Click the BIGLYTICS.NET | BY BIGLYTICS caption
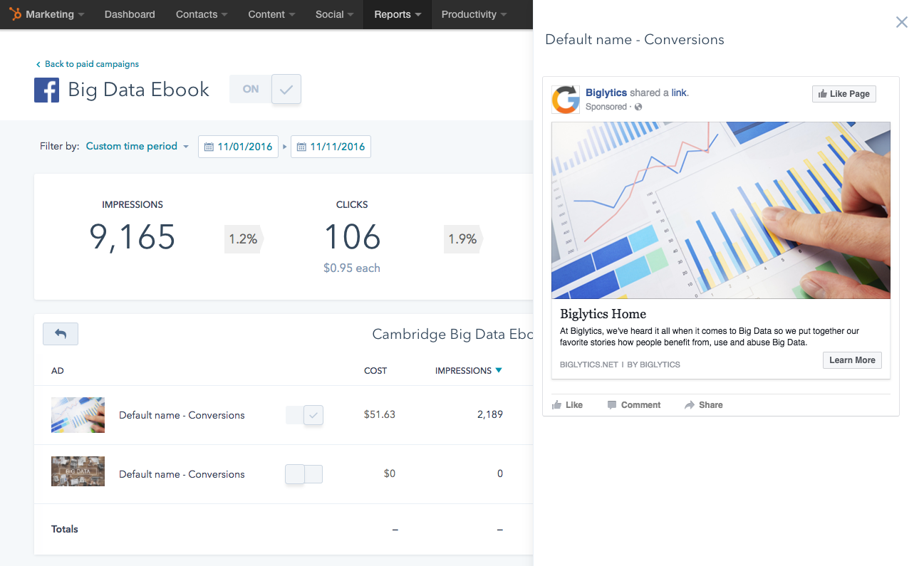The image size is (924, 566). point(620,365)
